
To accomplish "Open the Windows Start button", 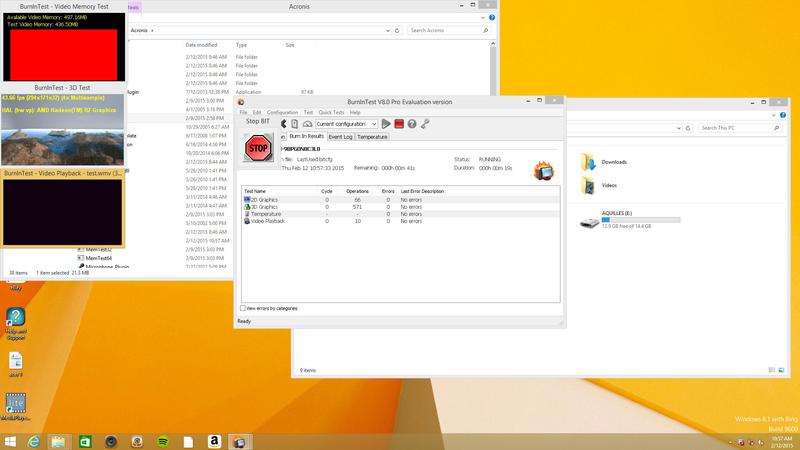I will tap(10, 441).
